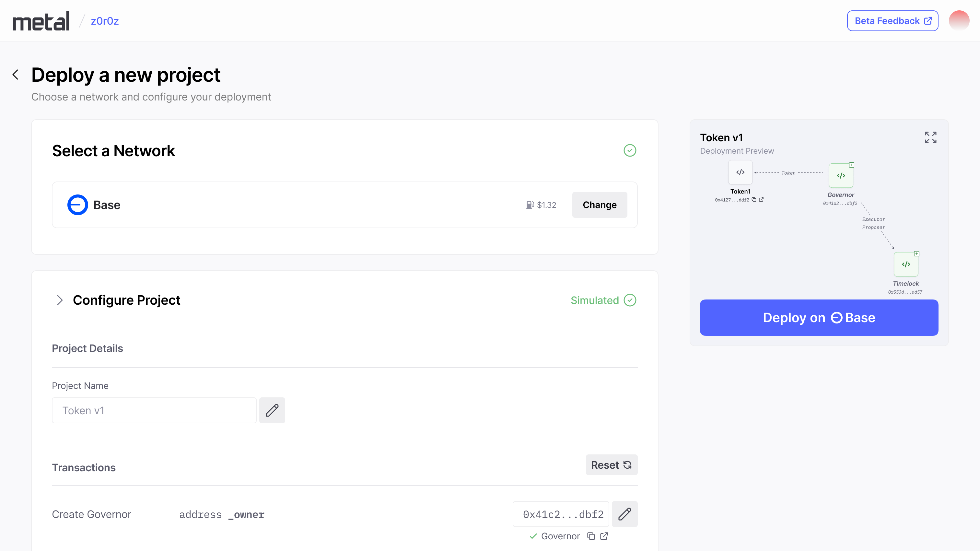
Task: Select the Timelock contract node
Action: (x=906, y=264)
